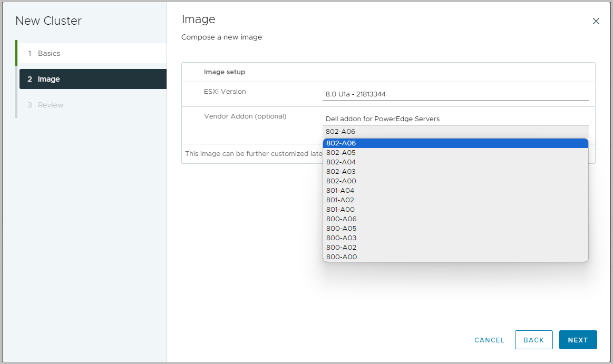This screenshot has height=364, width=613.
Task: Close the Image compose dialog
Action: tap(596, 21)
